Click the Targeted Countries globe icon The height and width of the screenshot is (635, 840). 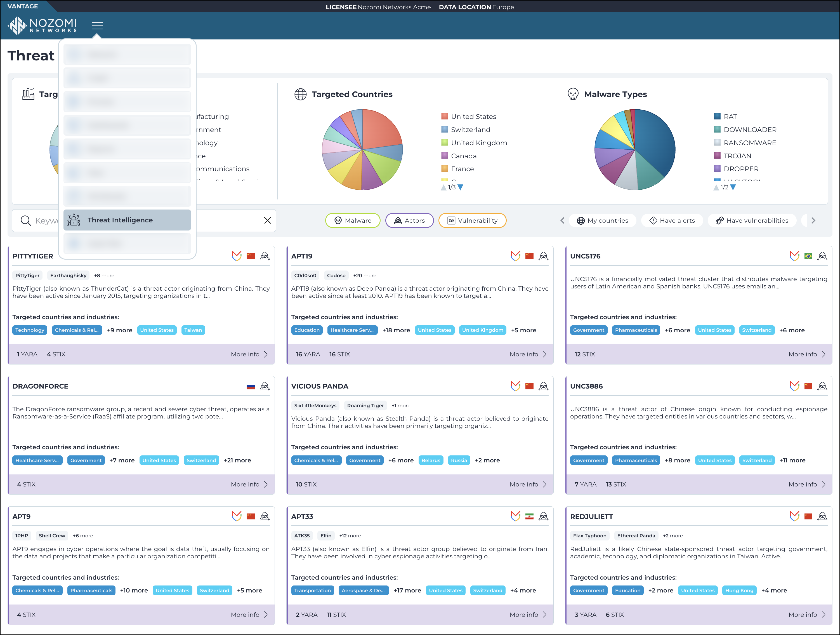pos(300,94)
